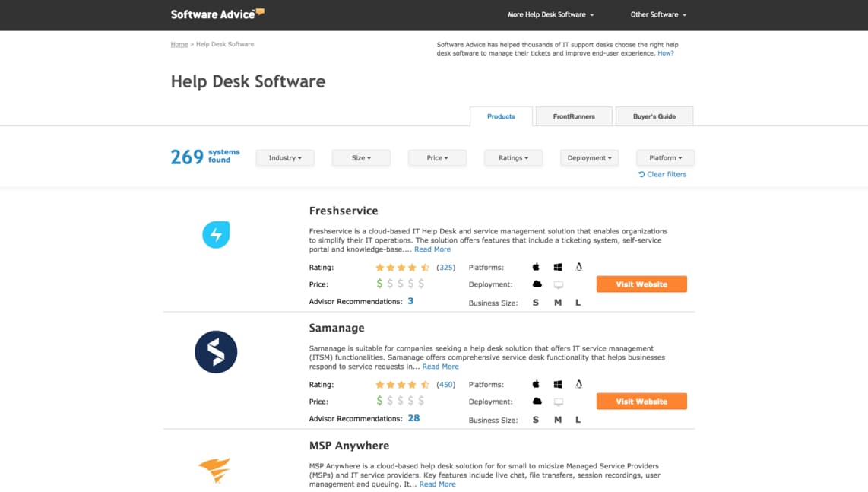868x492 pixels.
Task: Click Freshservice's S business size icon
Action: 535,303
